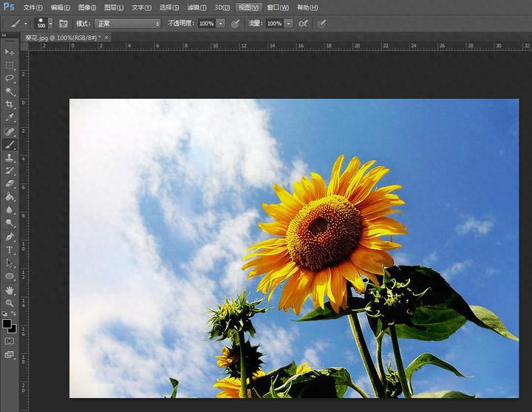Enable airbrush mode next to flow

click(303, 24)
